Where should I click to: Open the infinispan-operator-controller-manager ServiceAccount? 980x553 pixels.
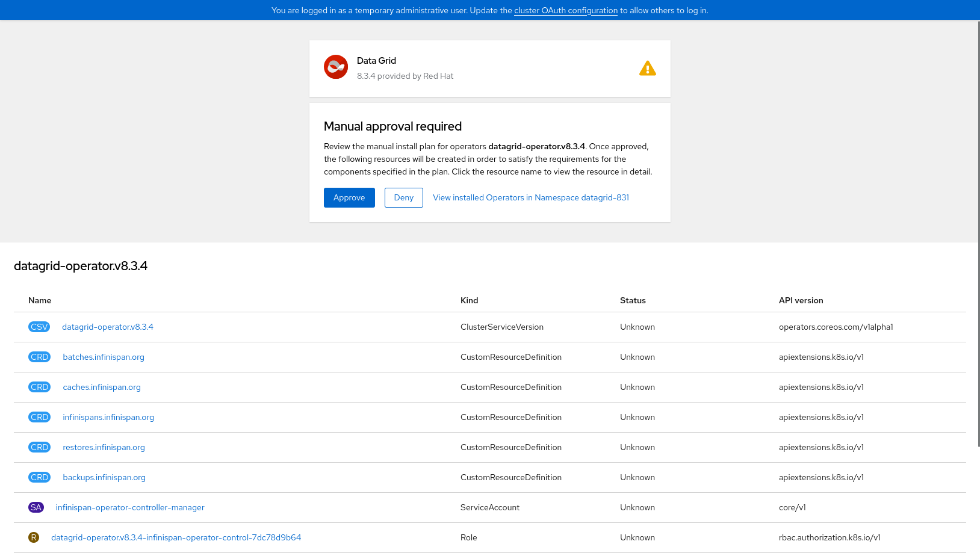pyautogui.click(x=130, y=507)
